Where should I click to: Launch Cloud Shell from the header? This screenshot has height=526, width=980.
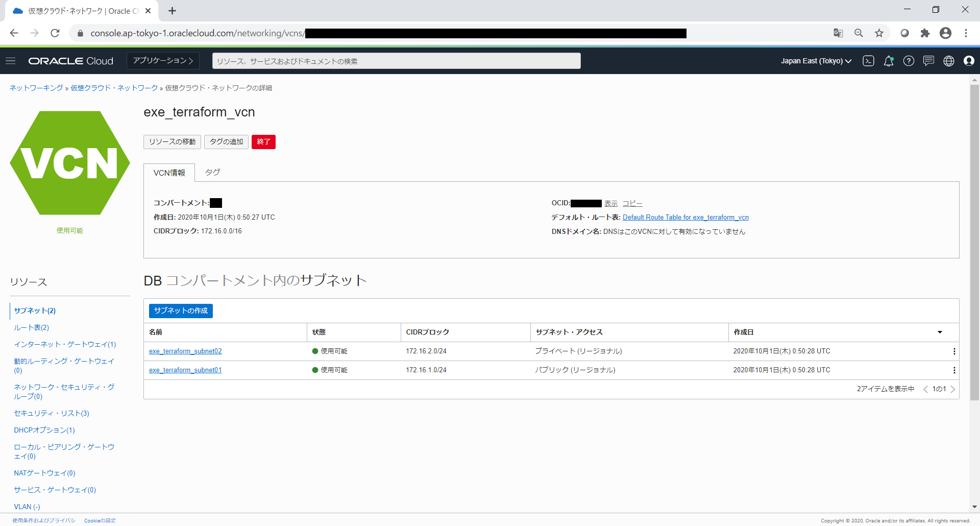(x=868, y=61)
